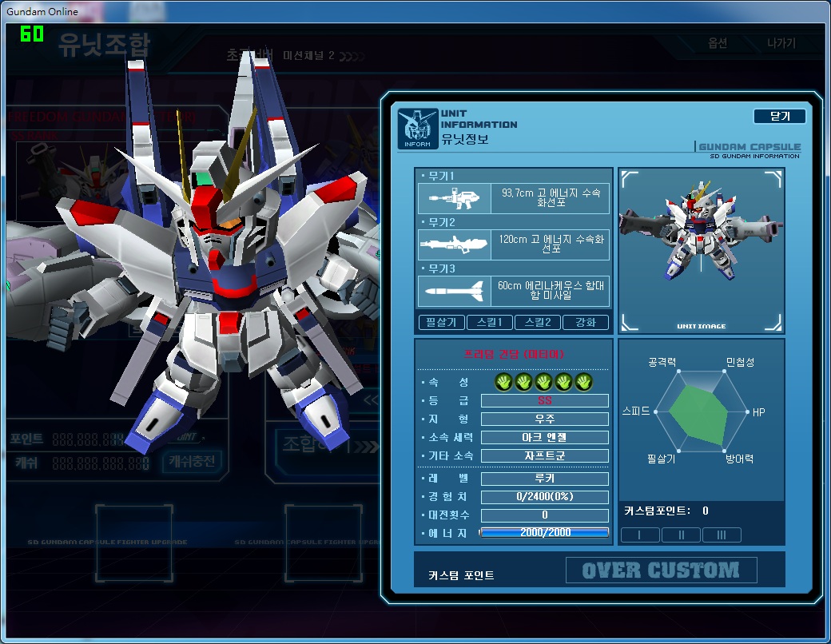Switch to the 스킬2 tab
This screenshot has height=644, width=831.
click(538, 322)
